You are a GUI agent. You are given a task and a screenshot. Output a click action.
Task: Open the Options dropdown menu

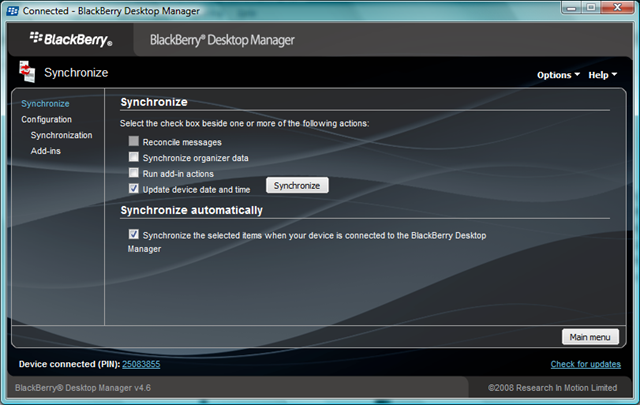(558, 75)
